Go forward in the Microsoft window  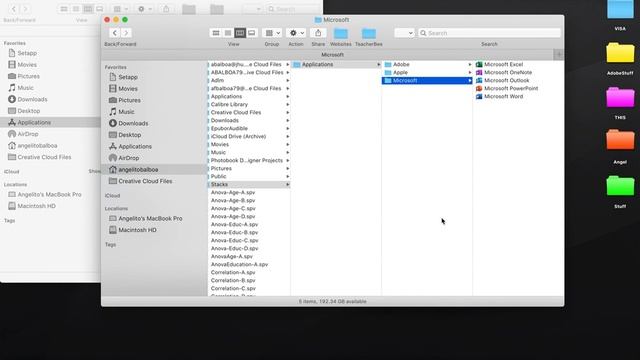pos(126,33)
